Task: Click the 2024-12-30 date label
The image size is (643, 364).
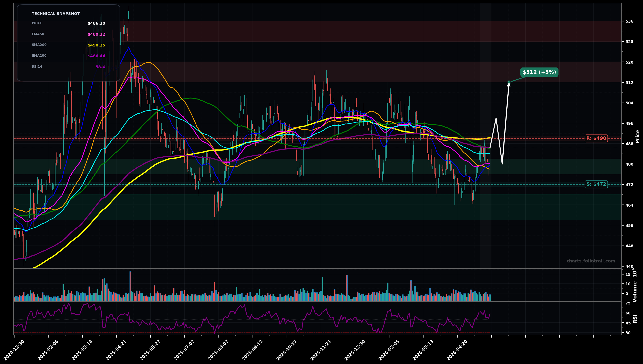Action: [14, 350]
